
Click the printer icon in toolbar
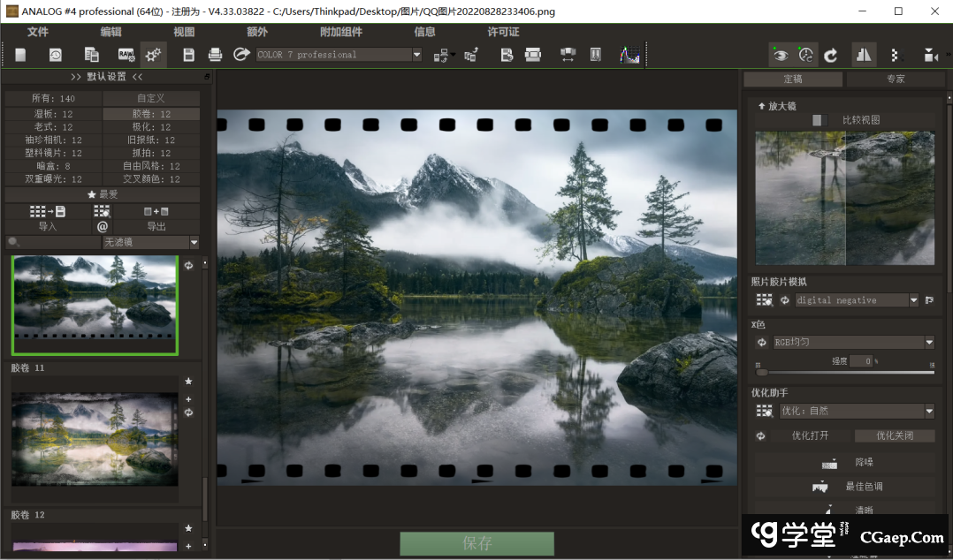click(x=215, y=55)
